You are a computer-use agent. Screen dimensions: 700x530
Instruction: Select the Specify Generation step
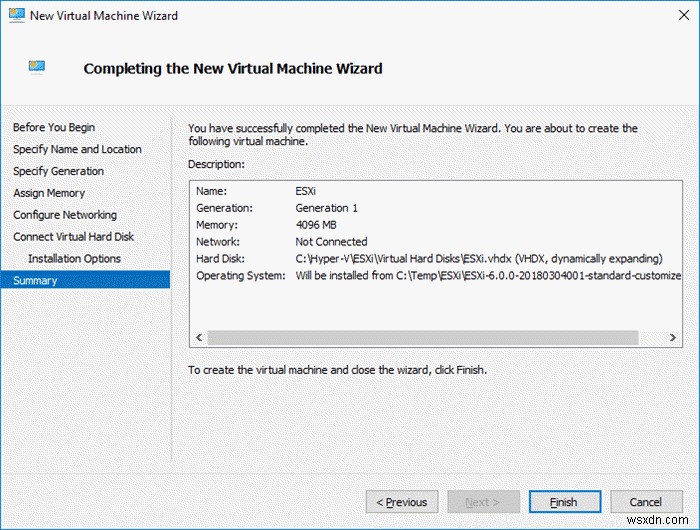click(58, 171)
